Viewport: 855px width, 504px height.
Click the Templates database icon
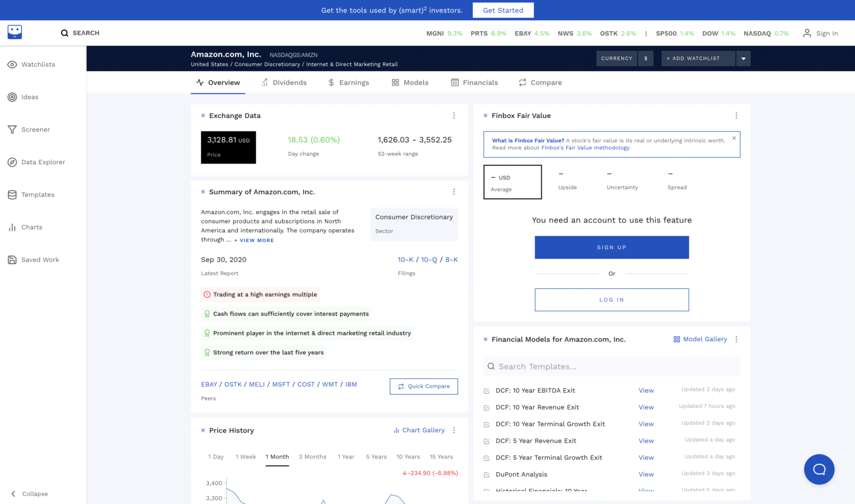[12, 195]
